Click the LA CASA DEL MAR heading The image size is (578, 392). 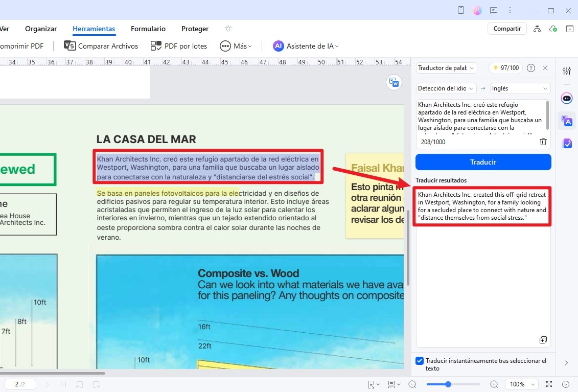click(146, 140)
